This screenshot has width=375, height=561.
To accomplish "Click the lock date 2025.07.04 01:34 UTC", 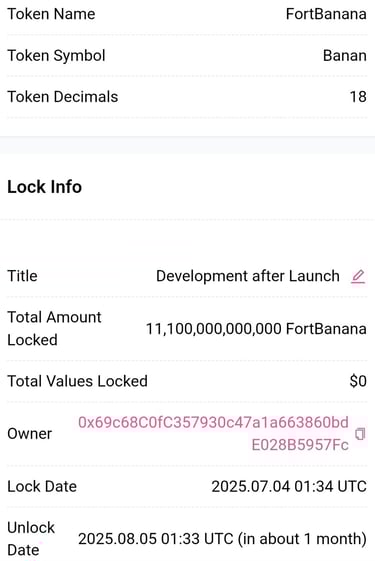I will [289, 487].
